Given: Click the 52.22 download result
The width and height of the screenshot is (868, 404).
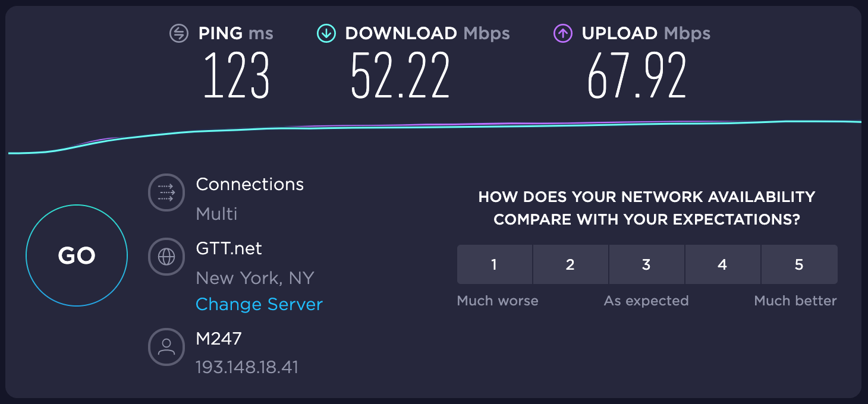Looking at the screenshot, I should point(400,75).
